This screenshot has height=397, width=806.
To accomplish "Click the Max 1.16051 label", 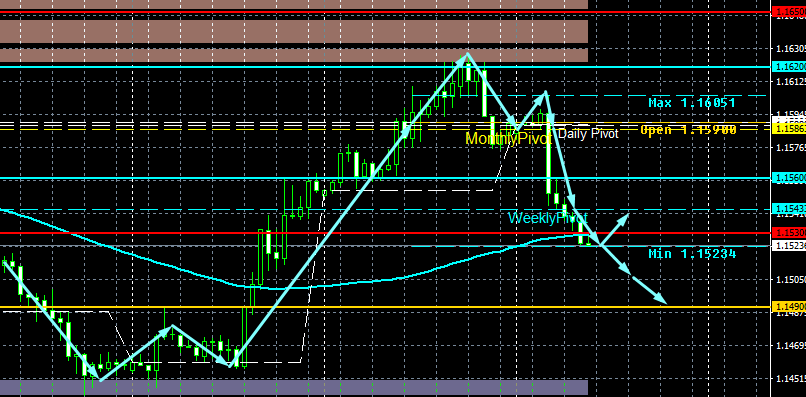I will point(692,103).
